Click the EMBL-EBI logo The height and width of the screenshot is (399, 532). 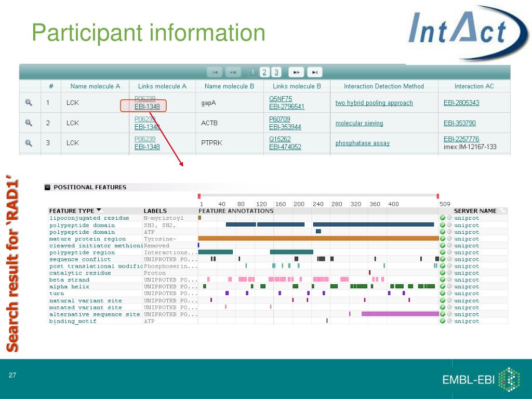tap(481, 379)
